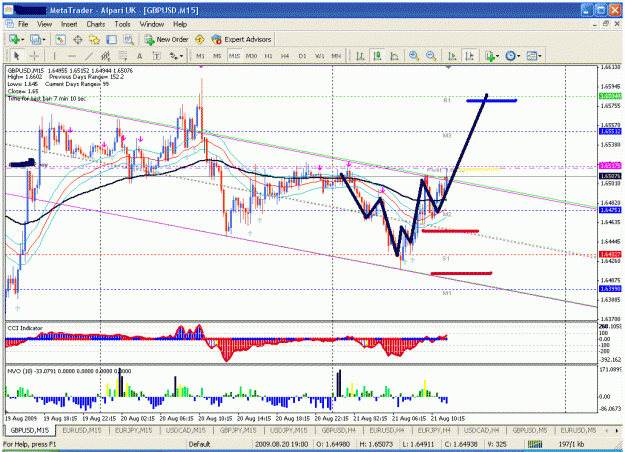Open the Window menu

click(151, 24)
